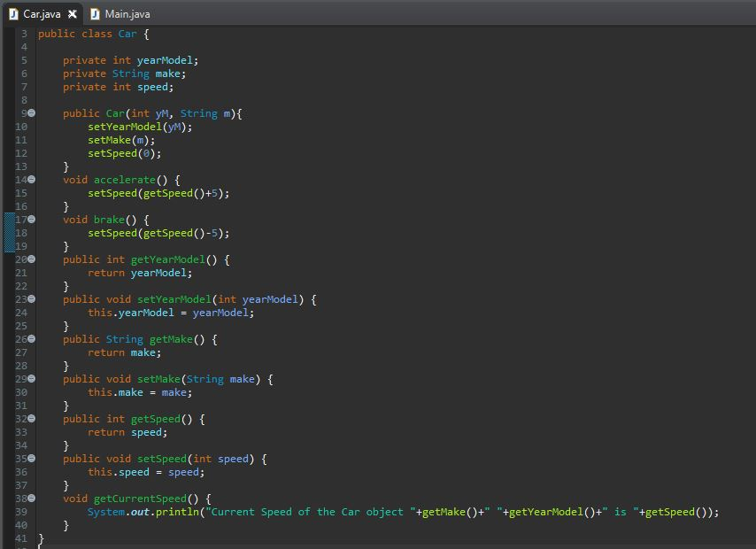Click the brake method name
Viewport: 756px width, 549px height.
(x=109, y=220)
